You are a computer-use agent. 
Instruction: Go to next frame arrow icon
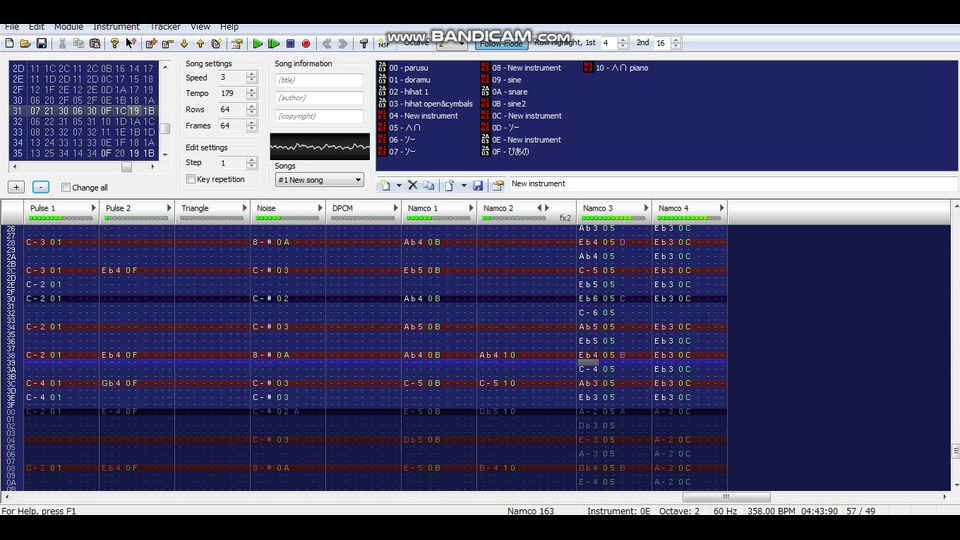tap(343, 43)
